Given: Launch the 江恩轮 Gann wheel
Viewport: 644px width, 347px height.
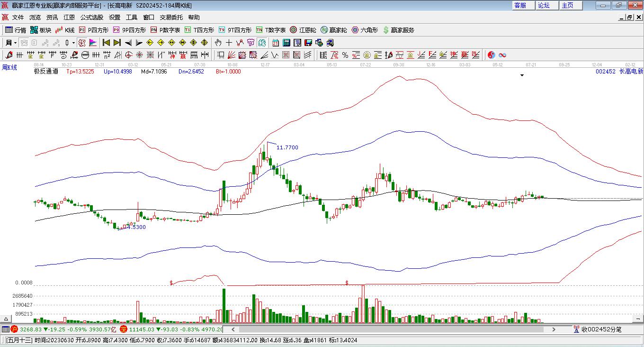Looking at the screenshot, I should (x=303, y=30).
